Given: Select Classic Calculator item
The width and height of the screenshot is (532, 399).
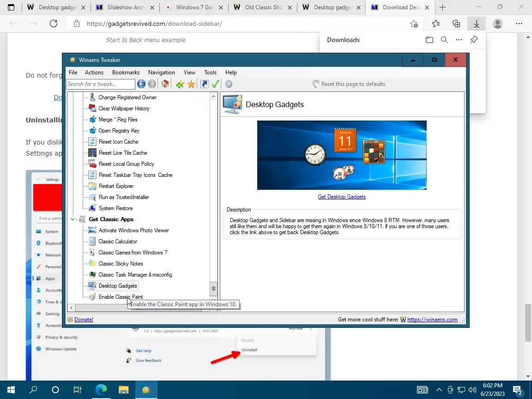Looking at the screenshot, I should (x=118, y=242).
